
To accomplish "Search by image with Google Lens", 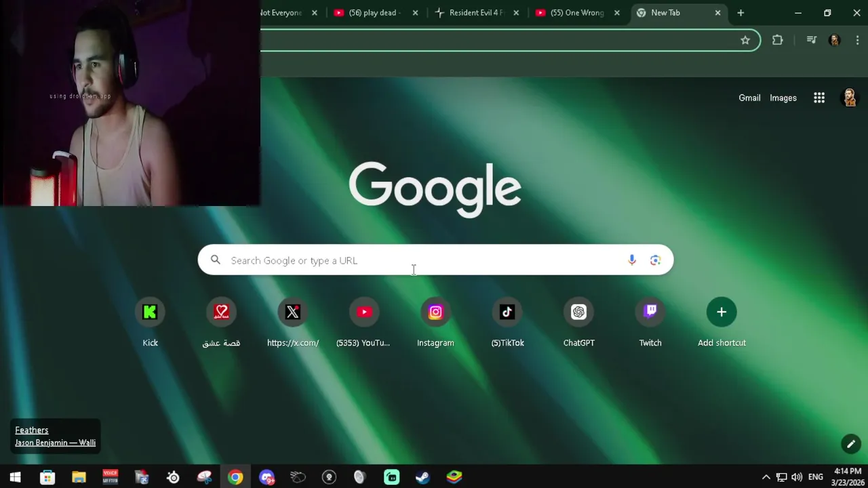I will [x=655, y=260].
